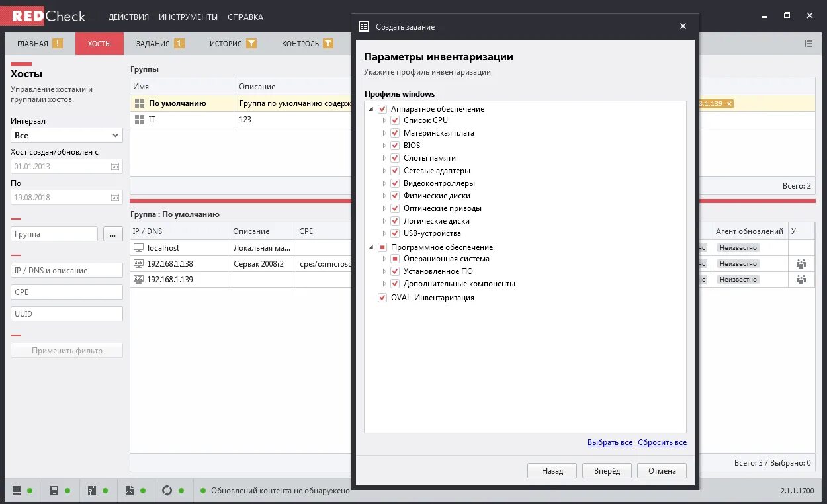Expand Логические диски node
Viewport: 827px width, 504px height.
pyautogui.click(x=384, y=221)
